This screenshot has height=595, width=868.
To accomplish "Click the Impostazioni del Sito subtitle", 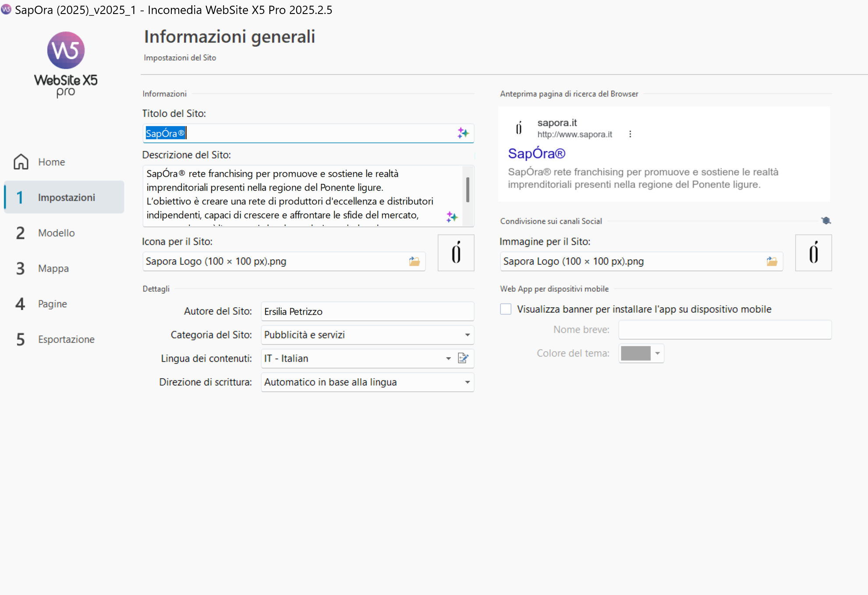I will pyautogui.click(x=180, y=58).
